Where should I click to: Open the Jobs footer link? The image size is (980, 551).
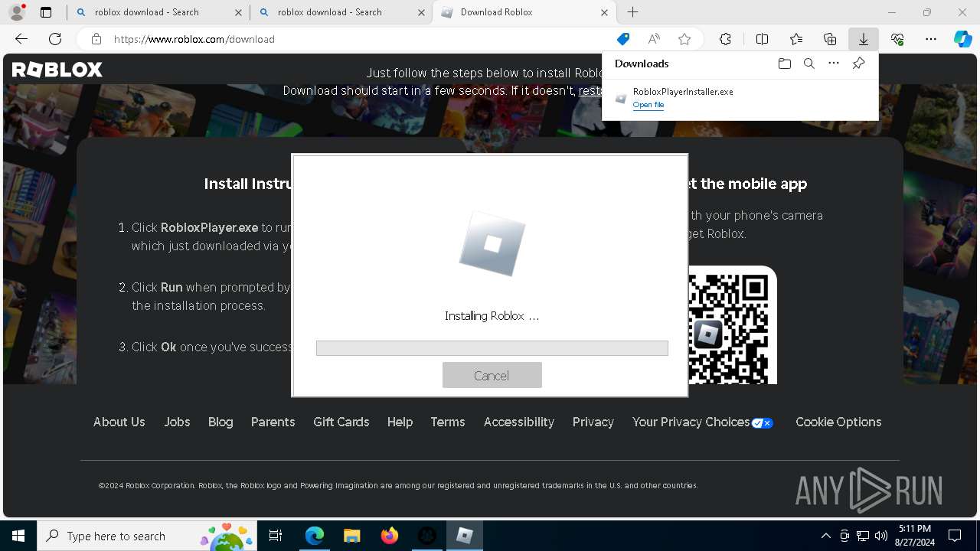point(177,422)
